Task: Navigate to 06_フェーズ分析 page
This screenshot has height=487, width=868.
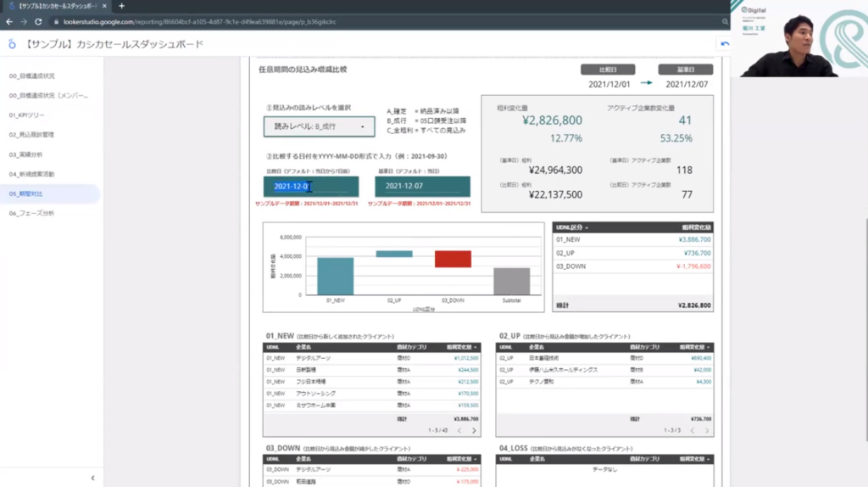Action: 31,213
